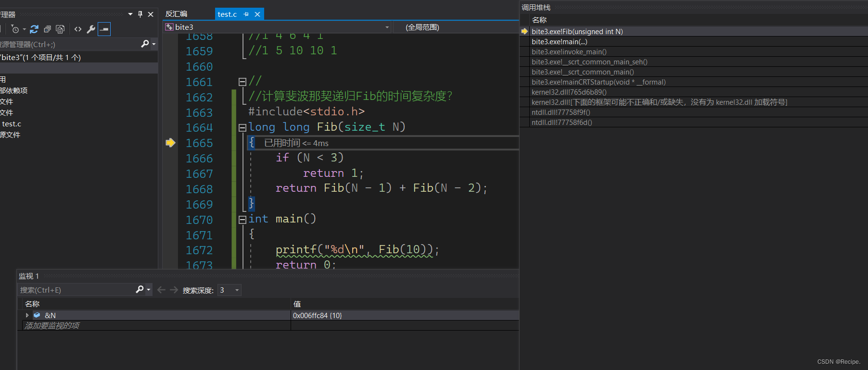Click the Watch find-next forward arrow

click(x=174, y=290)
